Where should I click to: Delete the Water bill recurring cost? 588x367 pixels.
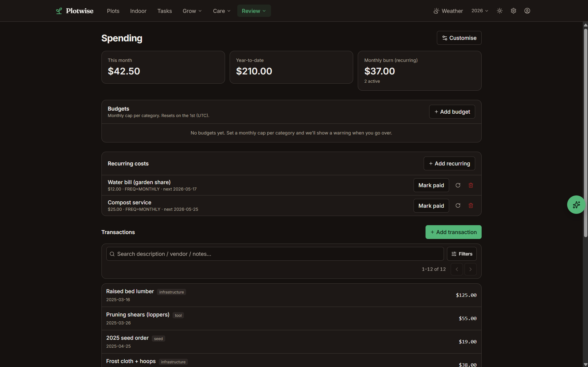(x=471, y=185)
